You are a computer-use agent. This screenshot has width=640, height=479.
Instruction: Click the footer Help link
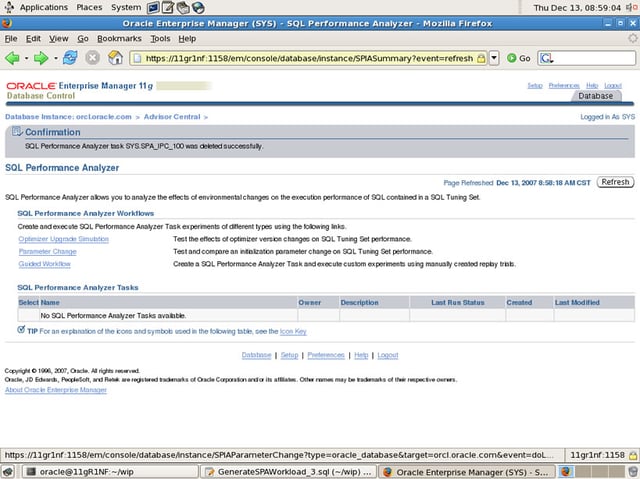click(361, 355)
